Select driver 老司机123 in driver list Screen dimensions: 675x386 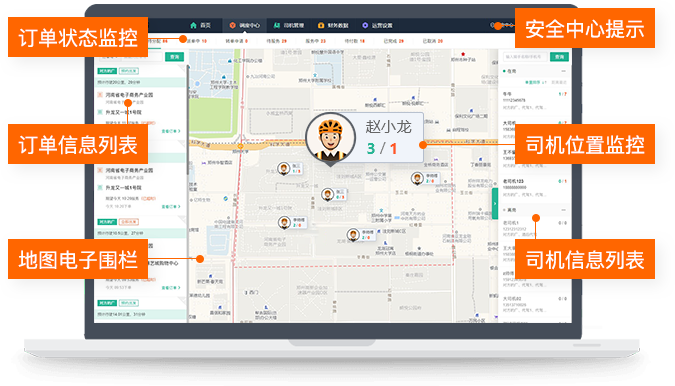coord(535,188)
